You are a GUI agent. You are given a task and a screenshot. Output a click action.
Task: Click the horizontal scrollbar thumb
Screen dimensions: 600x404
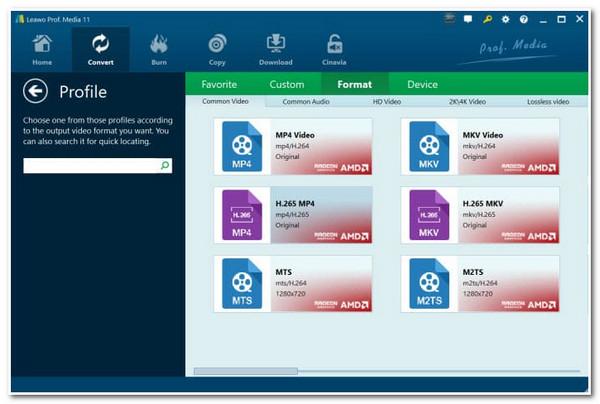246,371
